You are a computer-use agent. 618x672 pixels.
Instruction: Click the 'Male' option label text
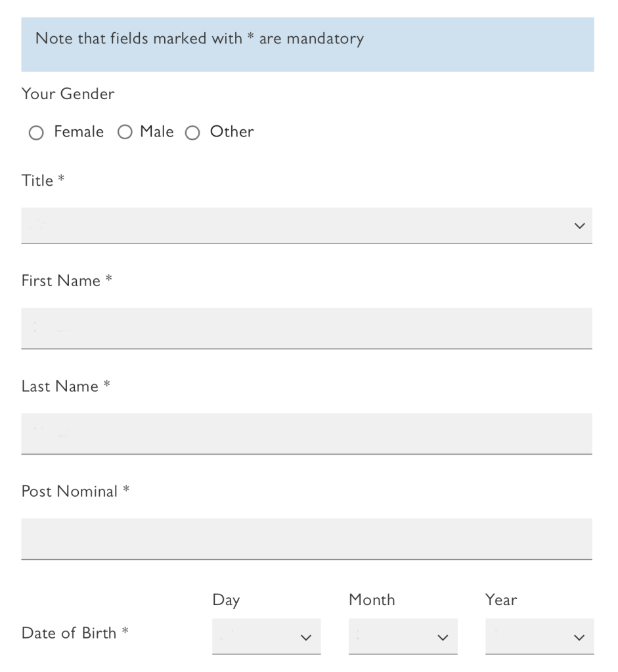(156, 132)
